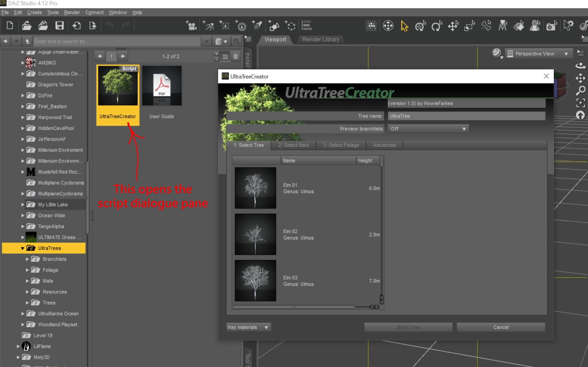The width and height of the screenshot is (588, 367).
Task: Click the Save scene floppy icon
Action: tap(59, 25)
